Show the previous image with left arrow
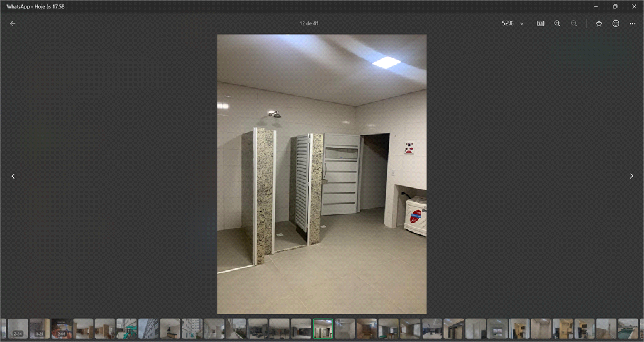The height and width of the screenshot is (342, 644). coord(13,176)
